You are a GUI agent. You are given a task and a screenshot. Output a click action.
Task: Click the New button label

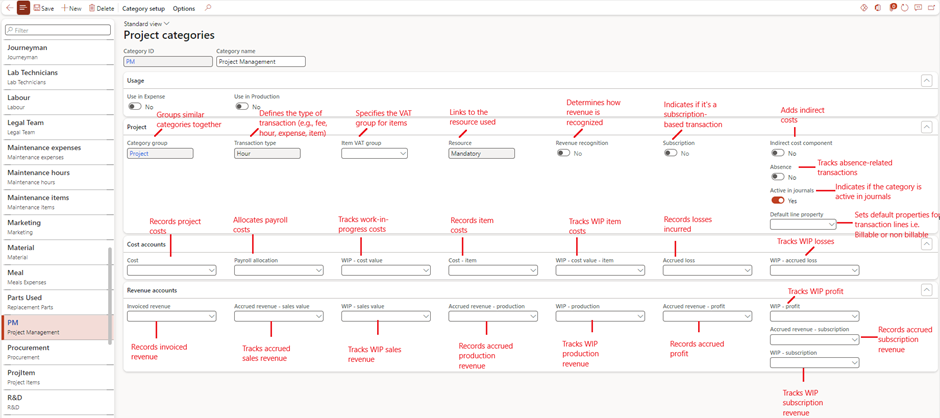pos(75,9)
